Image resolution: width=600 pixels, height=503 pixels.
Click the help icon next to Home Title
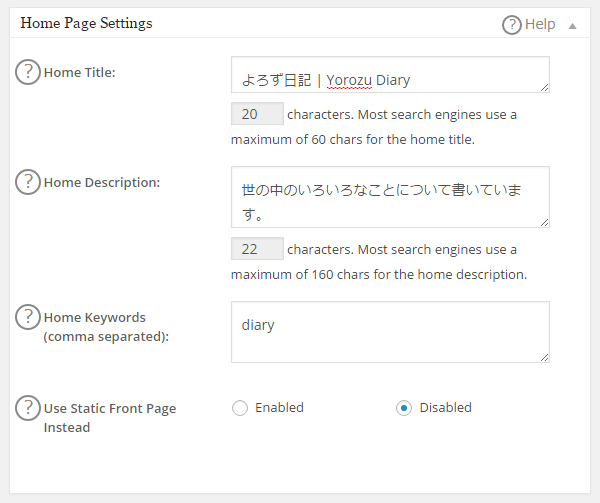point(28,72)
